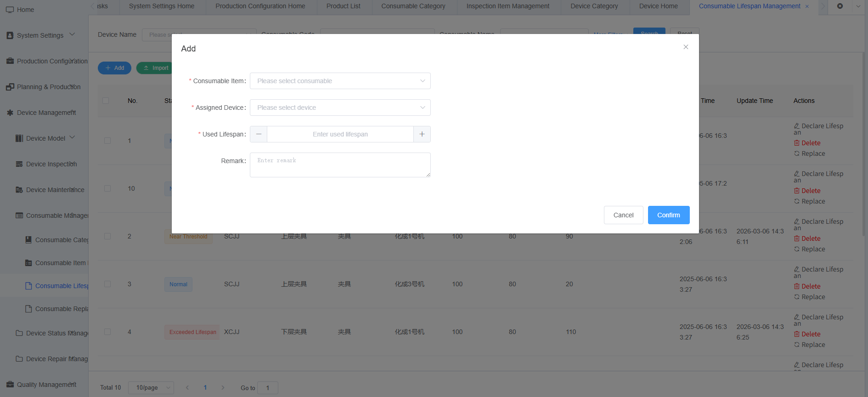Viewport: 868px width, 397px height.
Task: Switch to Production Configuration Home tab
Action: tap(260, 6)
